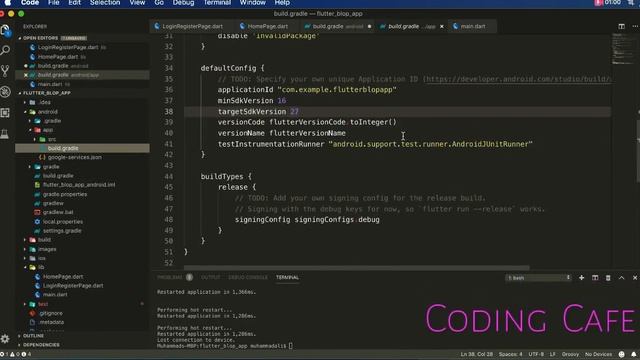Expand the .idea folder

click(25, 102)
